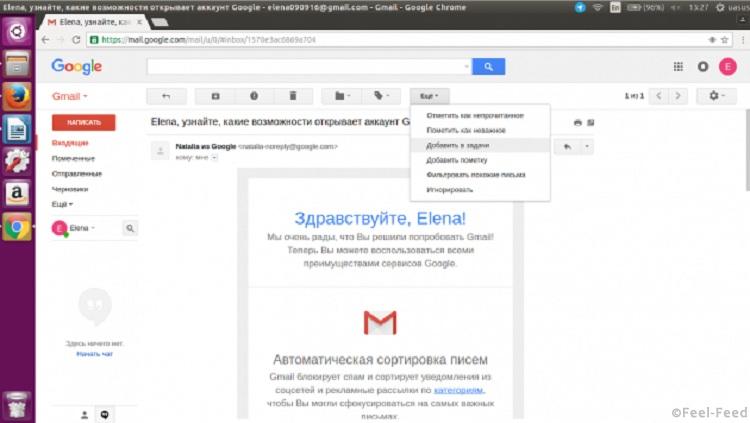Open Ubuntu Dash search launcher

(17, 32)
